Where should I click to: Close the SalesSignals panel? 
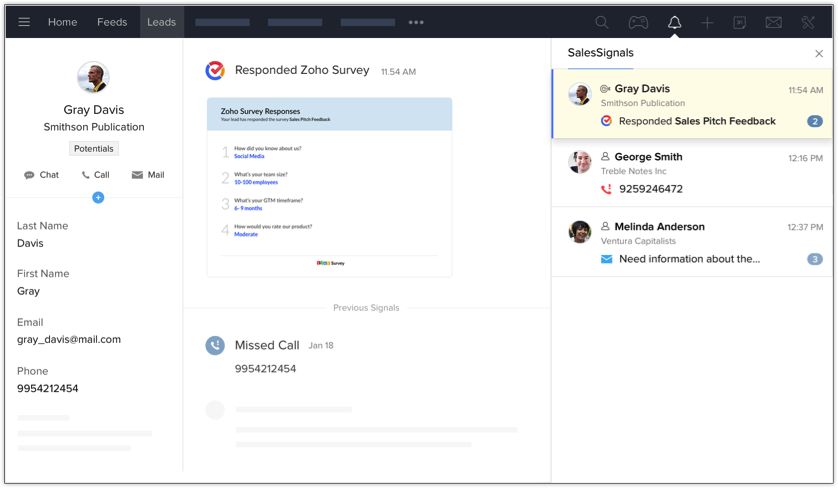point(819,54)
